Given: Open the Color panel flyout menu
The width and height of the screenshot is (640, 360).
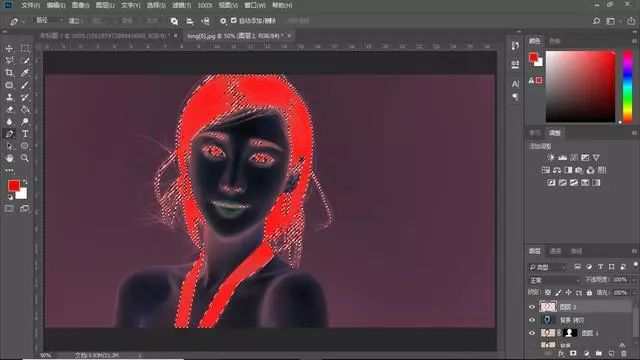Looking at the screenshot, I should (634, 41).
